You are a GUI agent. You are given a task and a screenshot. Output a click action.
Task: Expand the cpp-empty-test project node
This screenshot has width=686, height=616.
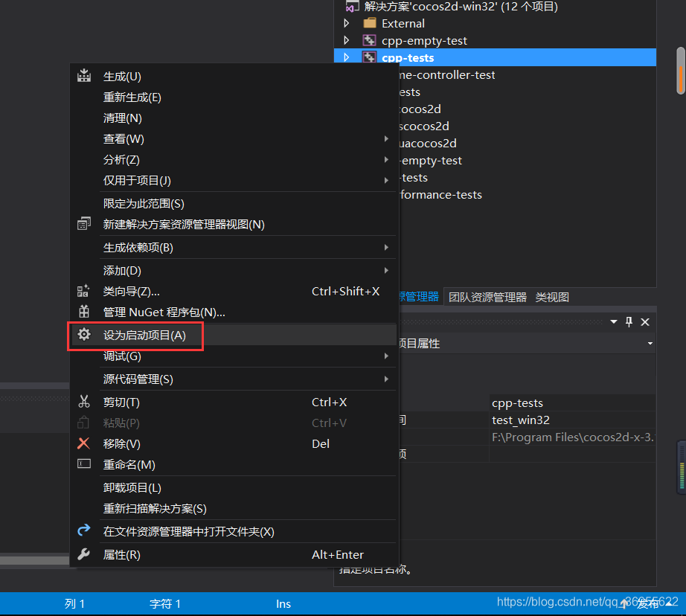347,40
